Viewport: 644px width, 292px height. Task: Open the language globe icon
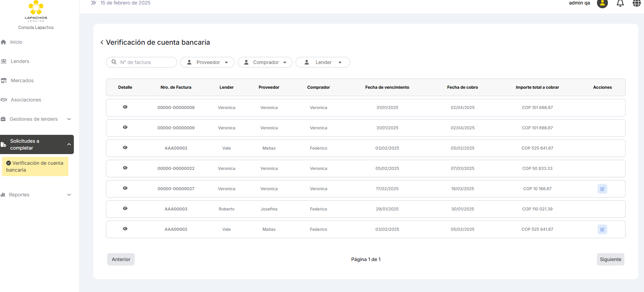(636, 3)
